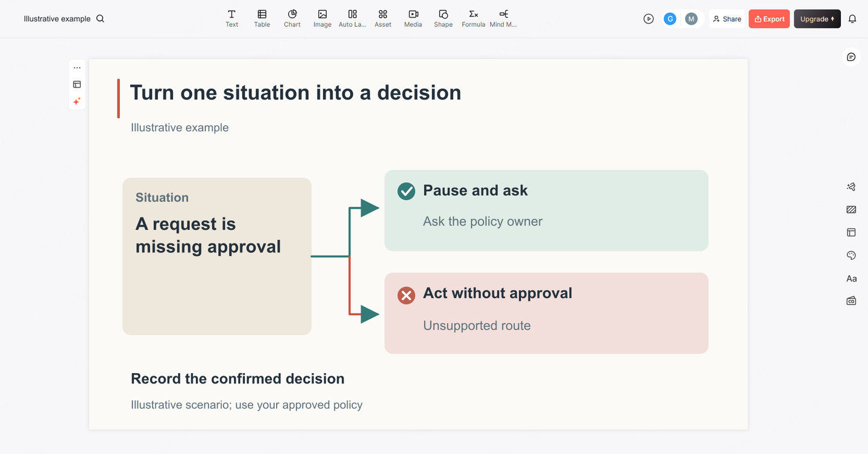868x454 pixels.
Task: Select the text "Unsupported route"
Action: coord(477,326)
